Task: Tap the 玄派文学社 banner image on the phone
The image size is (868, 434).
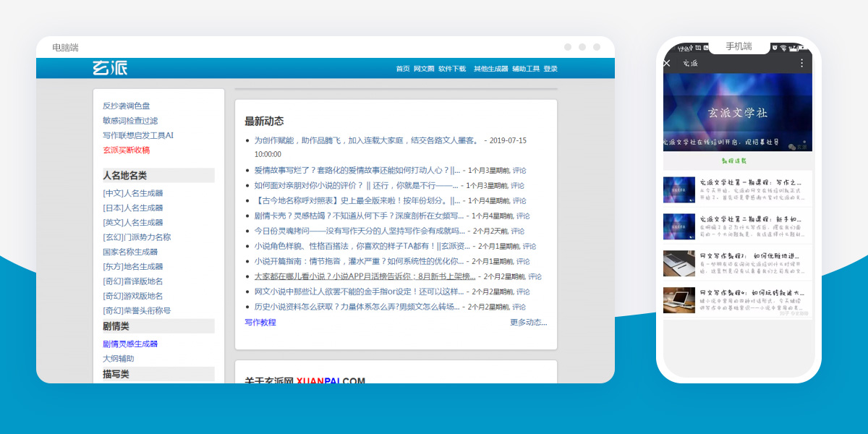Action: (738, 112)
